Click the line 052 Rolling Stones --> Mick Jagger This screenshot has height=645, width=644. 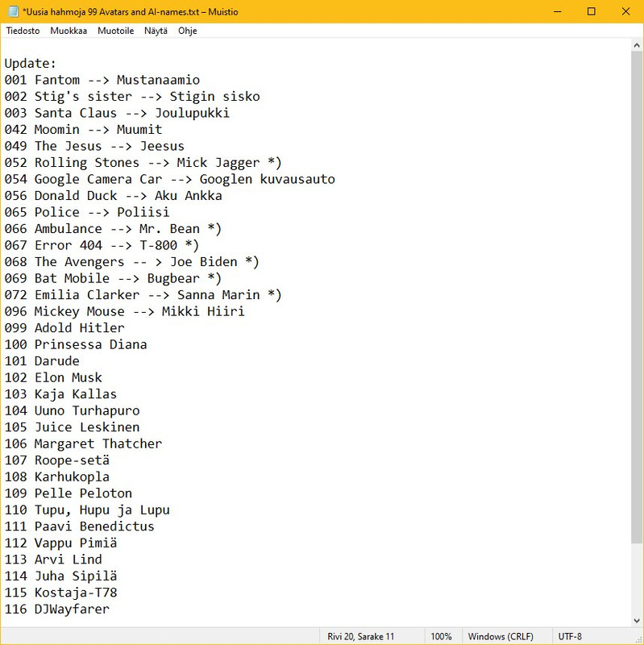point(143,163)
